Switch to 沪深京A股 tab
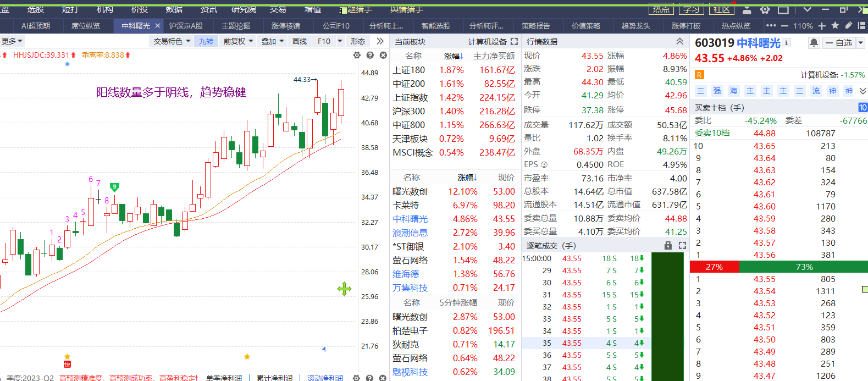868x381 pixels. 186,26
